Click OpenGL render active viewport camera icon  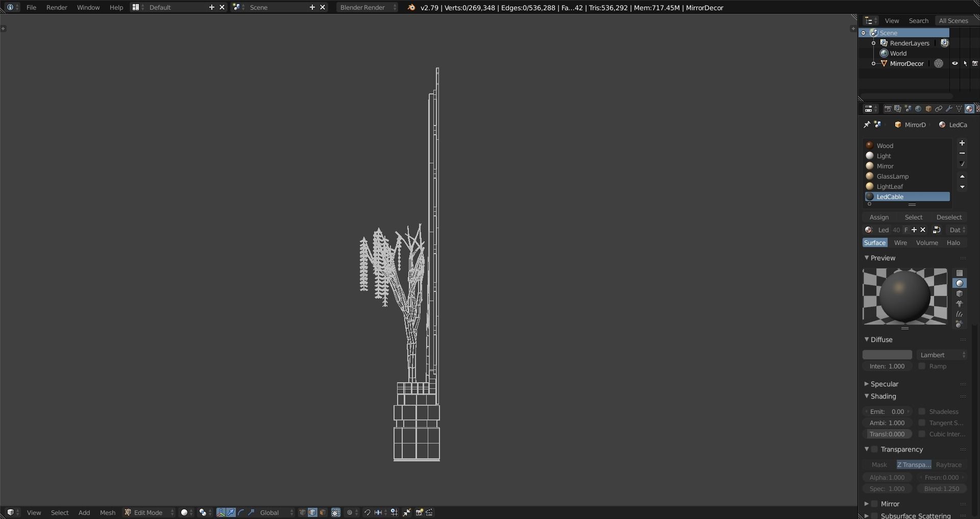[x=419, y=512]
